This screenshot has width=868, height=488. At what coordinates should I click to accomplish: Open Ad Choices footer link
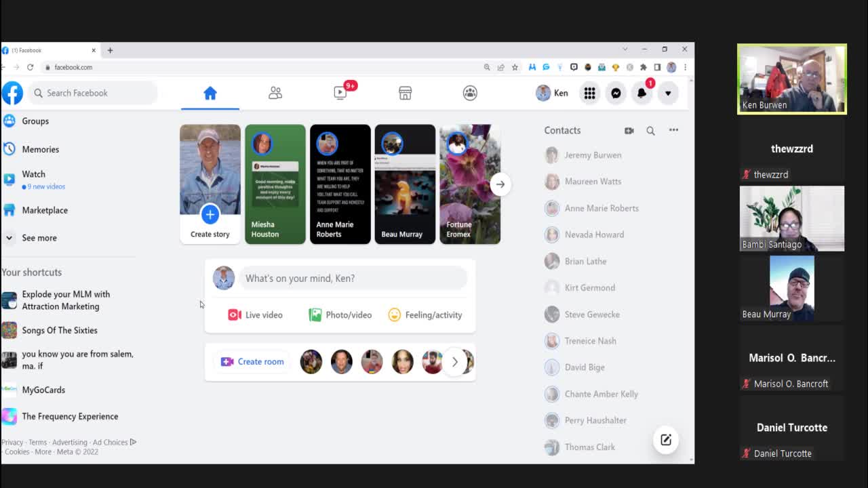pyautogui.click(x=111, y=443)
